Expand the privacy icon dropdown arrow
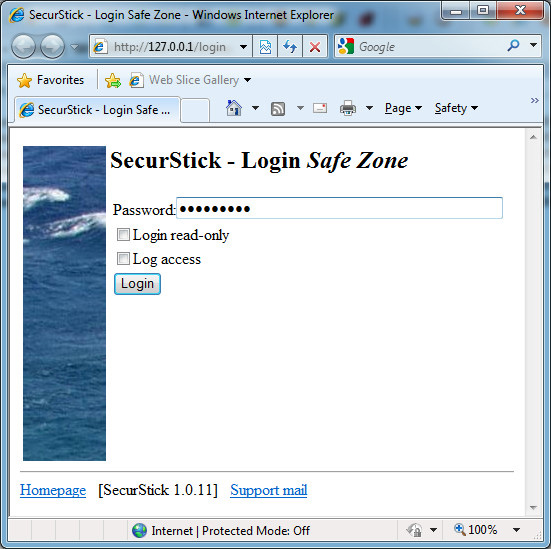 [x=433, y=530]
